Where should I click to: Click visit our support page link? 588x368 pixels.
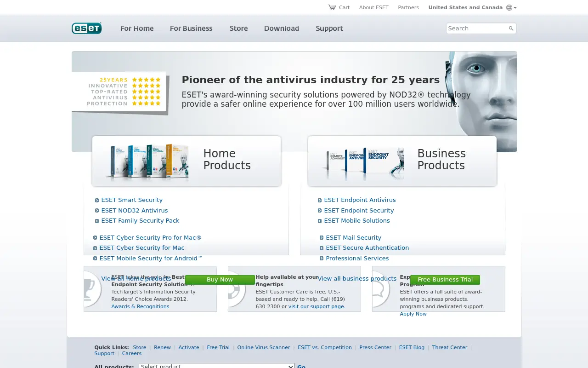(x=317, y=306)
